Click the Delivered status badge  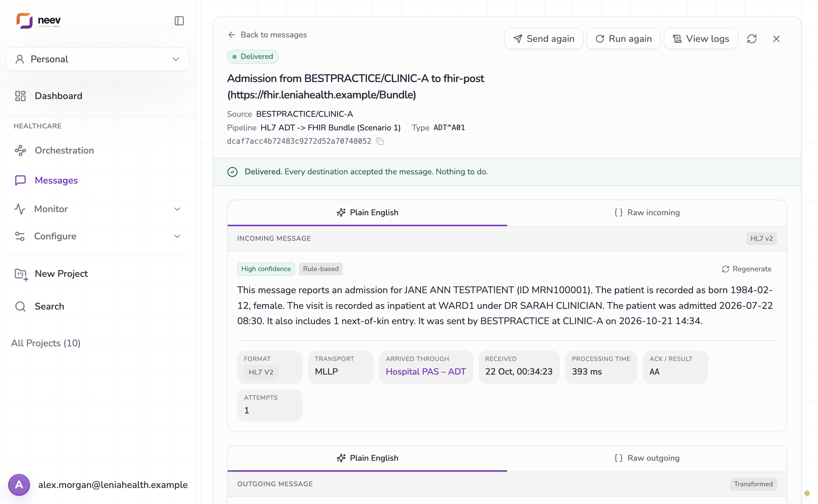tap(253, 57)
